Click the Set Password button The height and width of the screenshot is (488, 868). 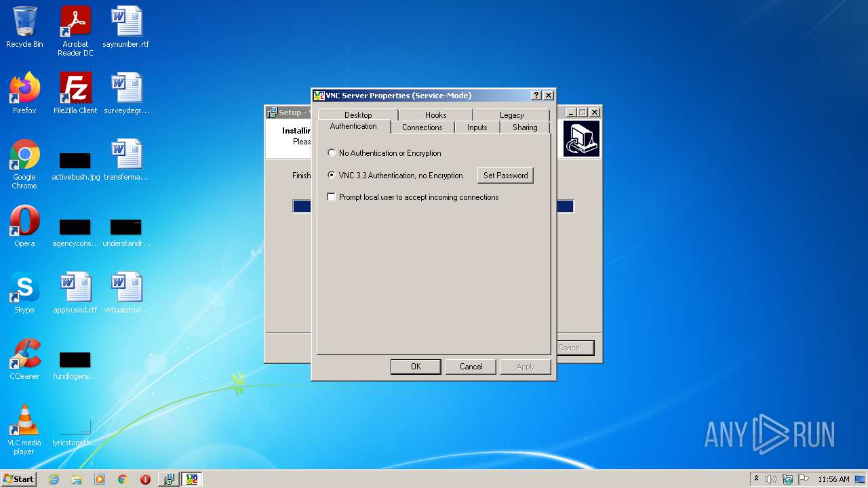[505, 176]
